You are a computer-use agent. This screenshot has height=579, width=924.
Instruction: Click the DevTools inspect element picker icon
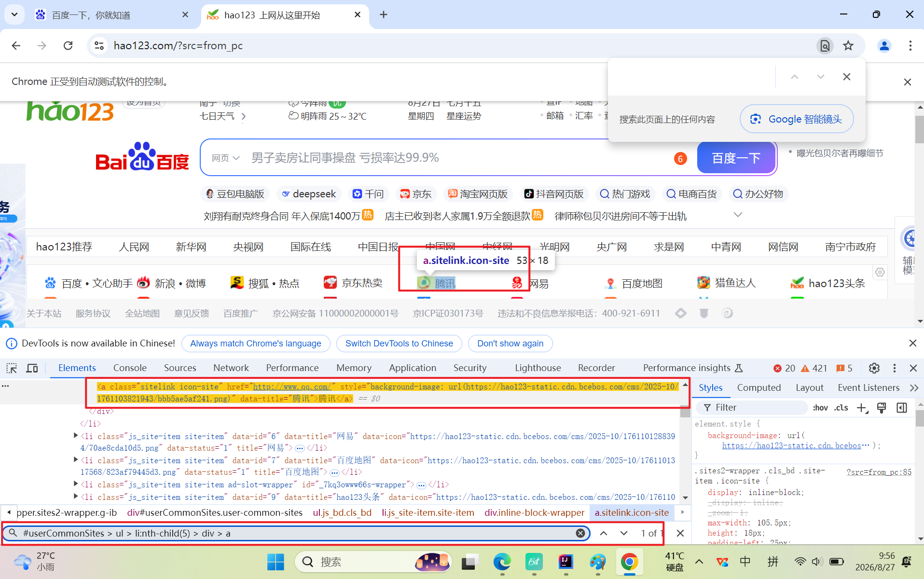pos(12,368)
